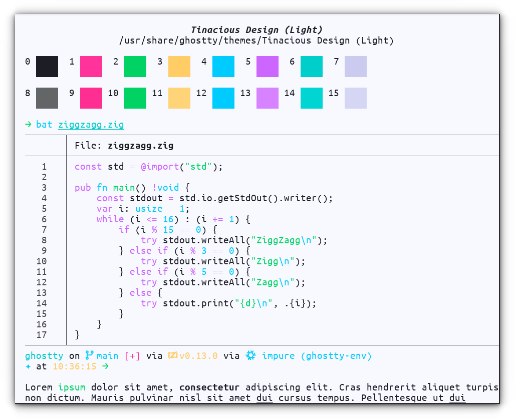Click the Nix snowflake icon before "impure"
515x420 pixels.
coord(249,355)
